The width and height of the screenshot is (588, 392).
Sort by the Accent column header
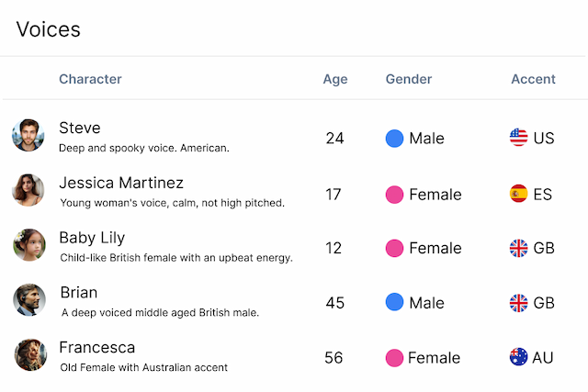[x=533, y=79]
